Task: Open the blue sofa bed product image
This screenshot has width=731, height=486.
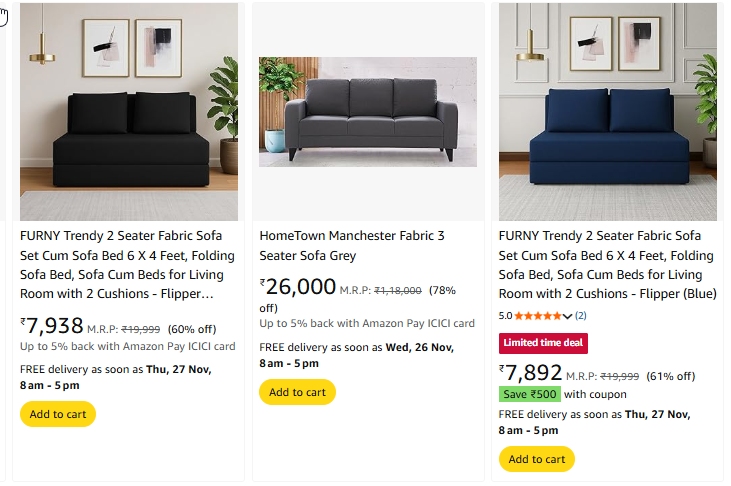Action: [608, 112]
